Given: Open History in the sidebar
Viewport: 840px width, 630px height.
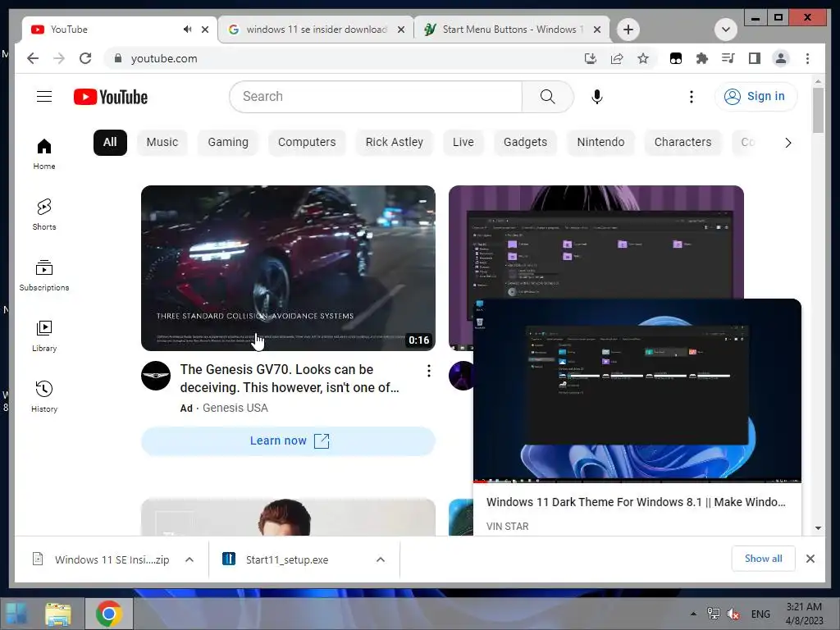Looking at the screenshot, I should [x=44, y=396].
